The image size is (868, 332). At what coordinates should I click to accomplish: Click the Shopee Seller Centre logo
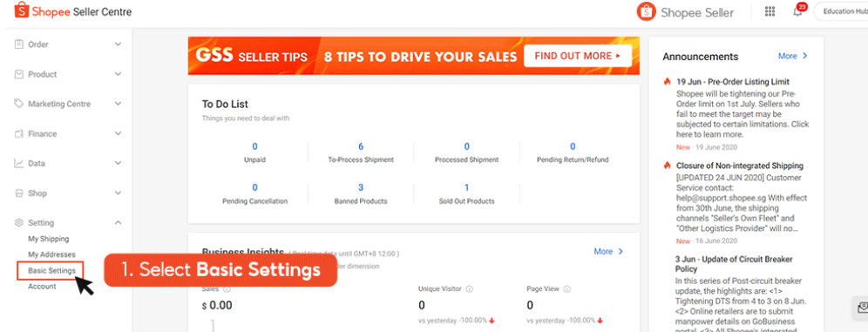pos(73,10)
